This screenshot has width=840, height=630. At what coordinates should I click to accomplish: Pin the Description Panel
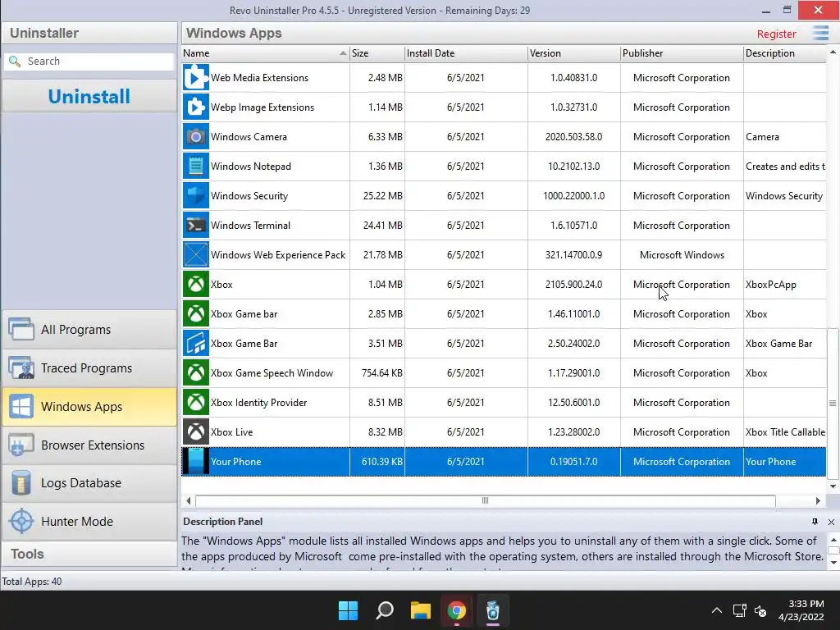pyautogui.click(x=815, y=521)
